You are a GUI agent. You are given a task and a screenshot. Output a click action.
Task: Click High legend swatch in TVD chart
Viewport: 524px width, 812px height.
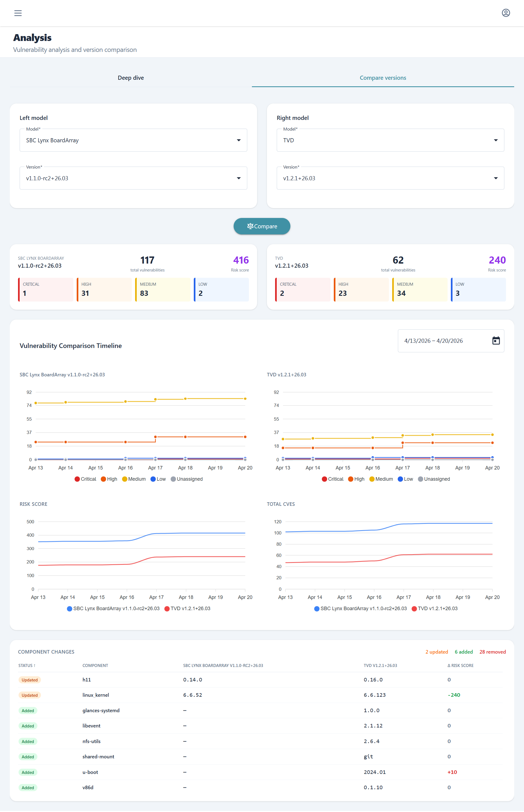pyautogui.click(x=350, y=479)
